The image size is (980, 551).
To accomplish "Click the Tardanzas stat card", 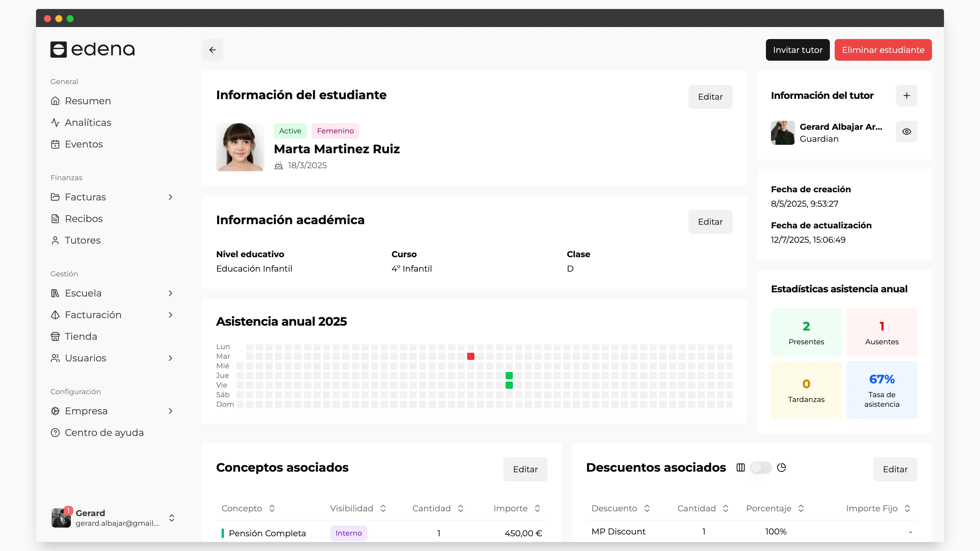I will (x=806, y=390).
